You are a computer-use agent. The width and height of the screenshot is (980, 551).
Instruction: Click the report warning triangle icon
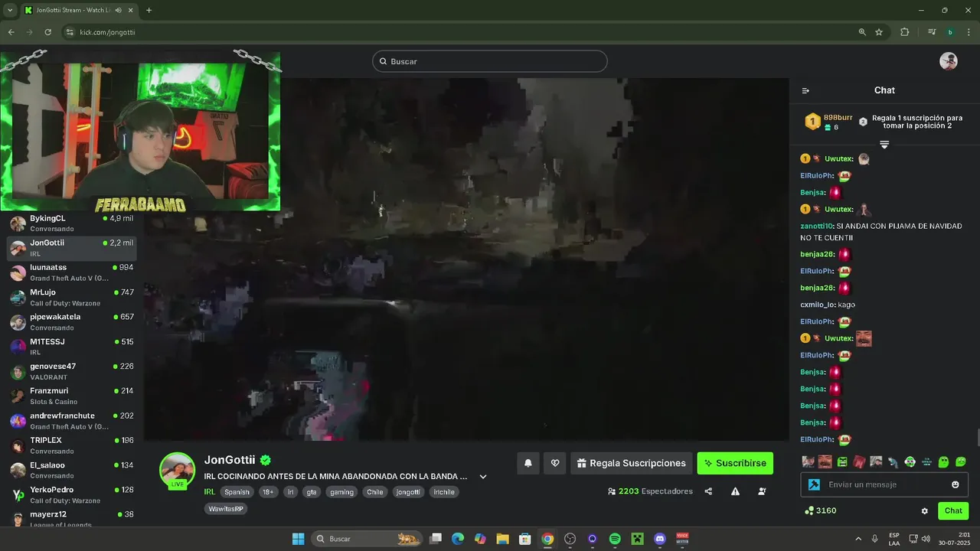[735, 491]
